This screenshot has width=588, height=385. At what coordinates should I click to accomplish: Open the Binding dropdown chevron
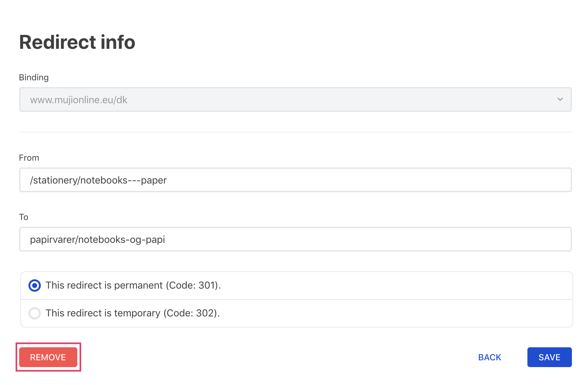pyautogui.click(x=560, y=99)
